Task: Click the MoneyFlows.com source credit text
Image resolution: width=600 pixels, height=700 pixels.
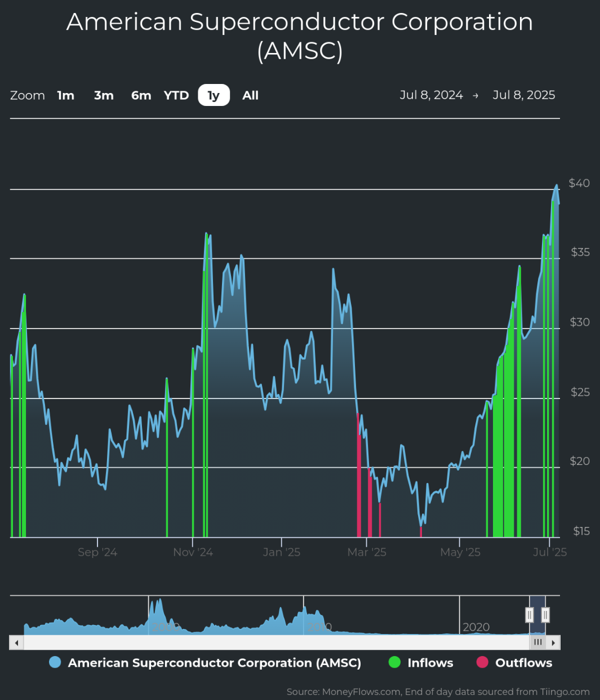Action: tap(438, 692)
